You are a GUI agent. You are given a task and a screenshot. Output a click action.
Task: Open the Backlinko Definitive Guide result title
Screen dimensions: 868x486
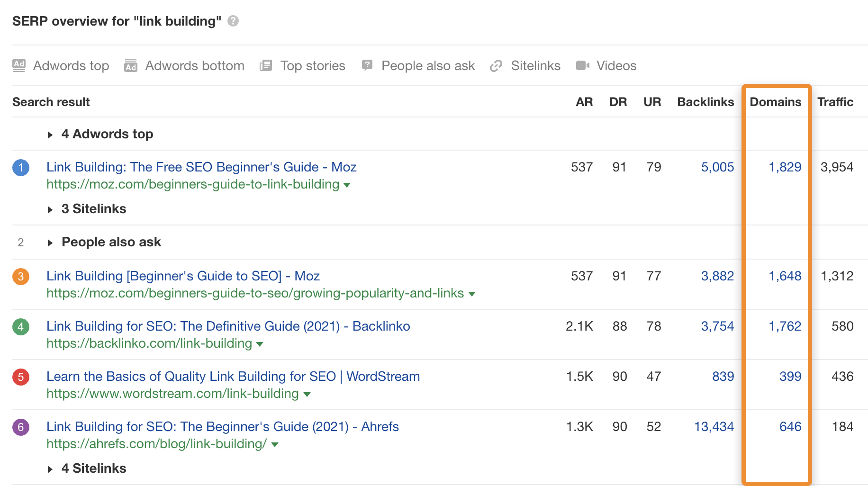click(x=228, y=326)
